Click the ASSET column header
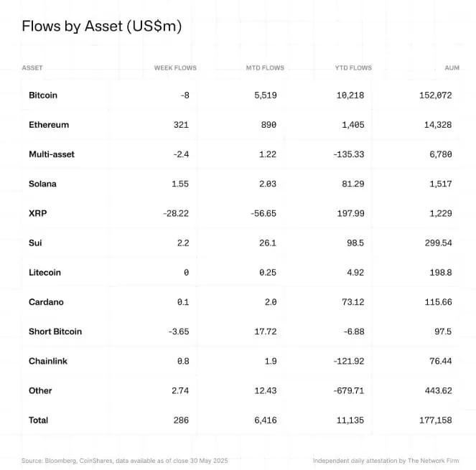This screenshot has width=476, height=470. [32, 67]
